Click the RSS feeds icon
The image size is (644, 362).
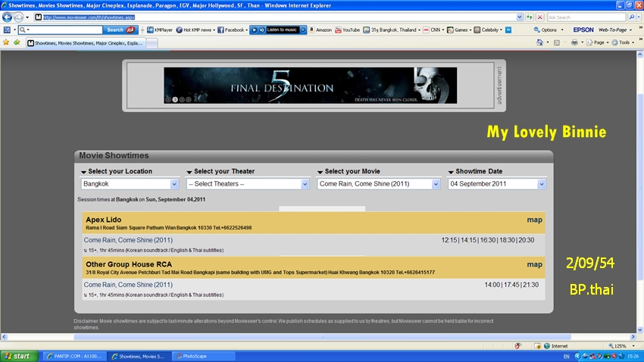(557, 42)
